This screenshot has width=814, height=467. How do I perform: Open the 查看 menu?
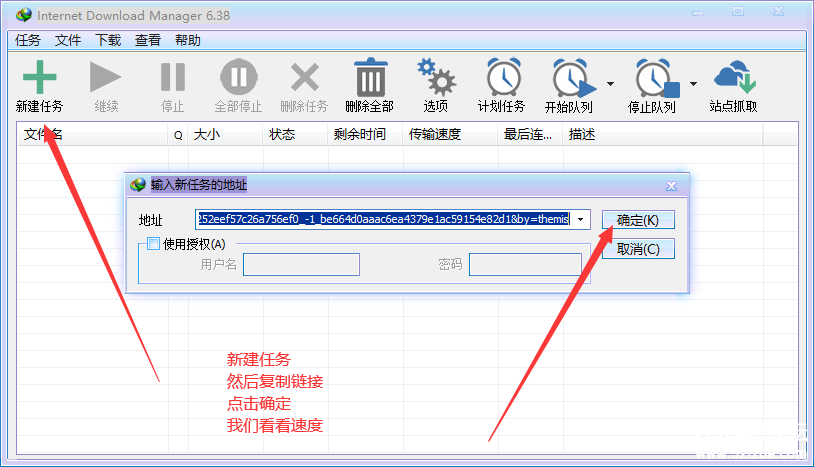[148, 40]
